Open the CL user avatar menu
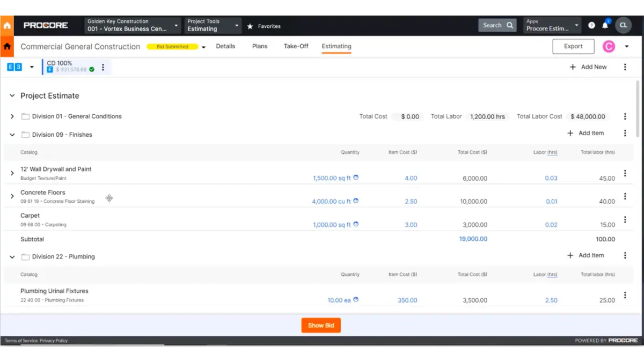 [x=623, y=25]
